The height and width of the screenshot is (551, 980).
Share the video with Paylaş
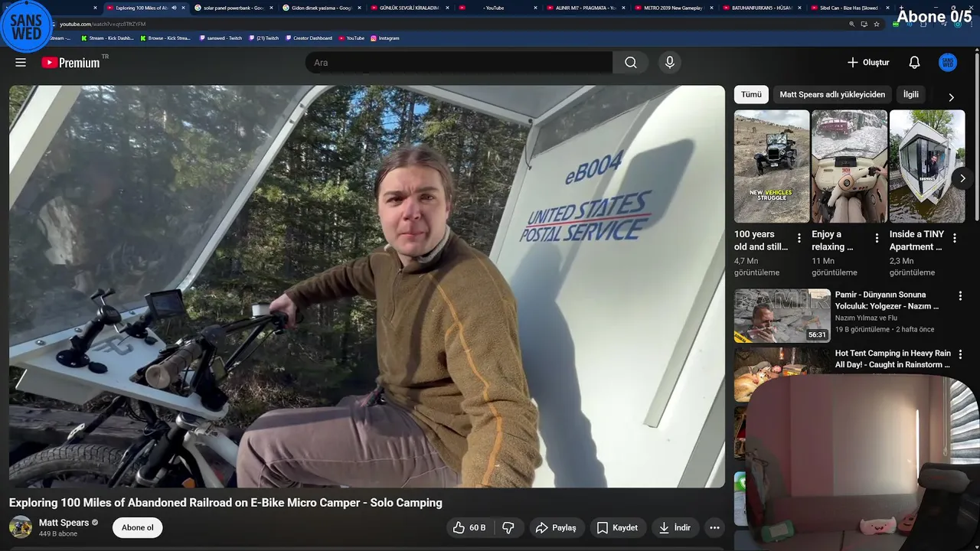pos(556,527)
